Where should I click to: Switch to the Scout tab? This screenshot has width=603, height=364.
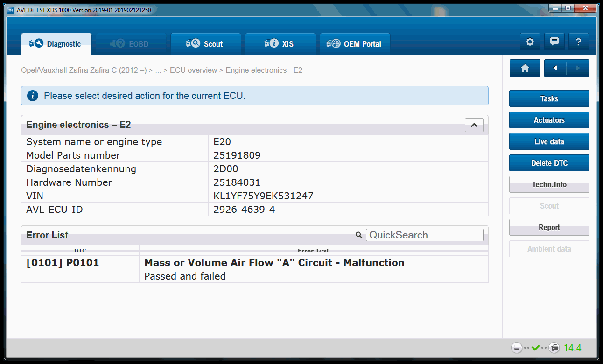pyautogui.click(x=206, y=44)
